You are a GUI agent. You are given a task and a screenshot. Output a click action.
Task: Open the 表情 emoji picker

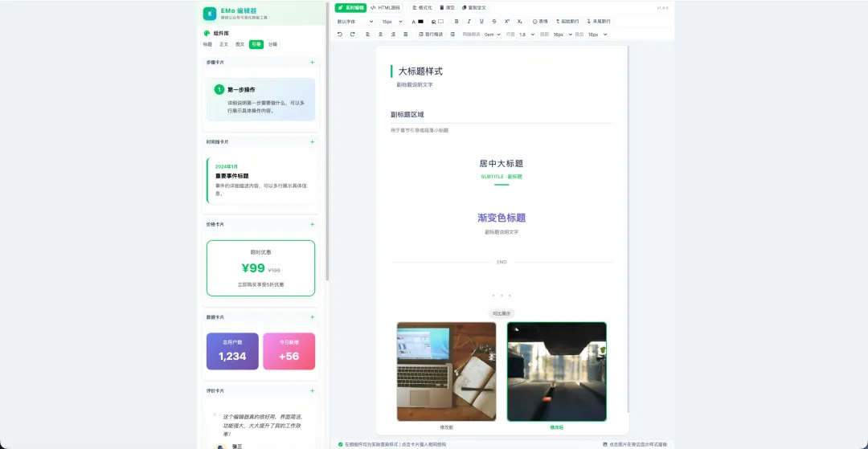coord(540,22)
